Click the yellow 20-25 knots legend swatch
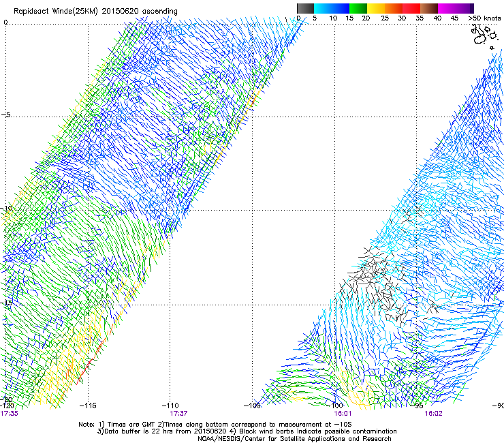504x443 pixels. point(376,8)
